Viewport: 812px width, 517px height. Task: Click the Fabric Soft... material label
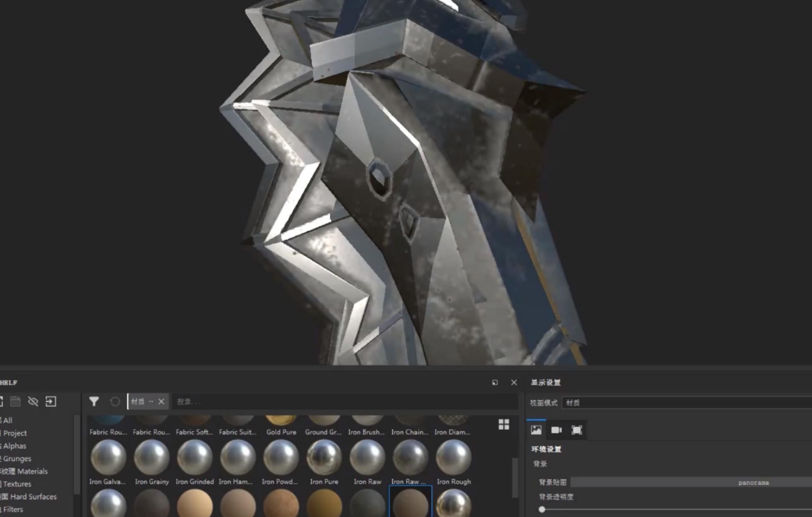pos(195,432)
